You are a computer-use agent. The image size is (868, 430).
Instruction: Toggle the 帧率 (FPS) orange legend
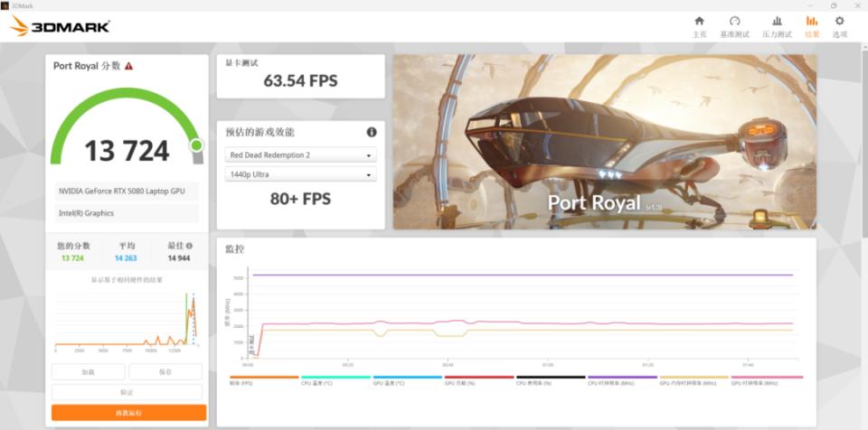click(x=264, y=380)
